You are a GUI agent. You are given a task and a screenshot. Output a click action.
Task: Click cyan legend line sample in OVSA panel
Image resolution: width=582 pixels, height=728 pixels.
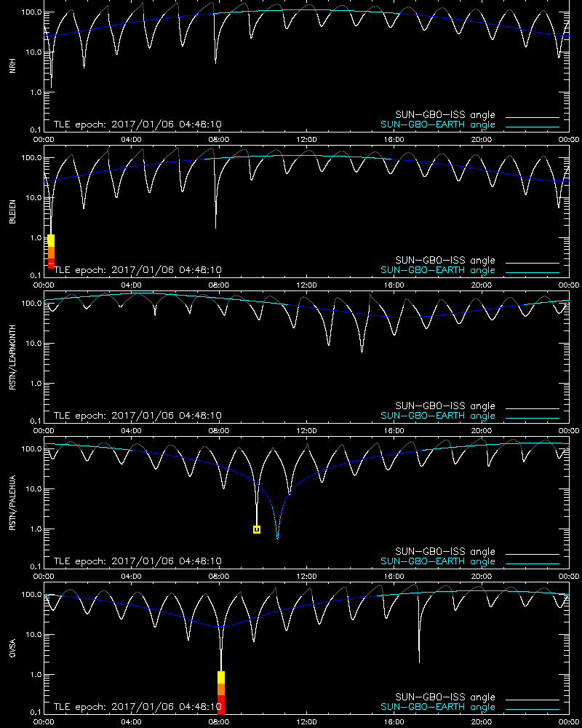[533, 709]
